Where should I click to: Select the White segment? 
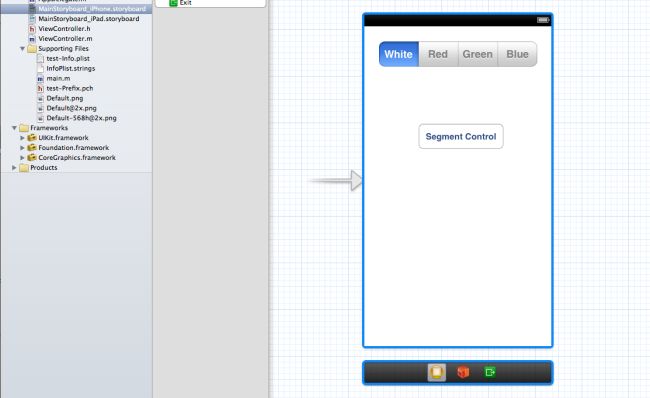coord(399,54)
